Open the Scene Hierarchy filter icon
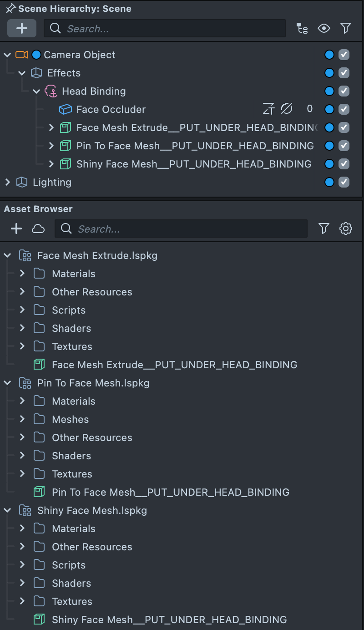Image resolution: width=364 pixels, height=630 pixels. (x=346, y=28)
